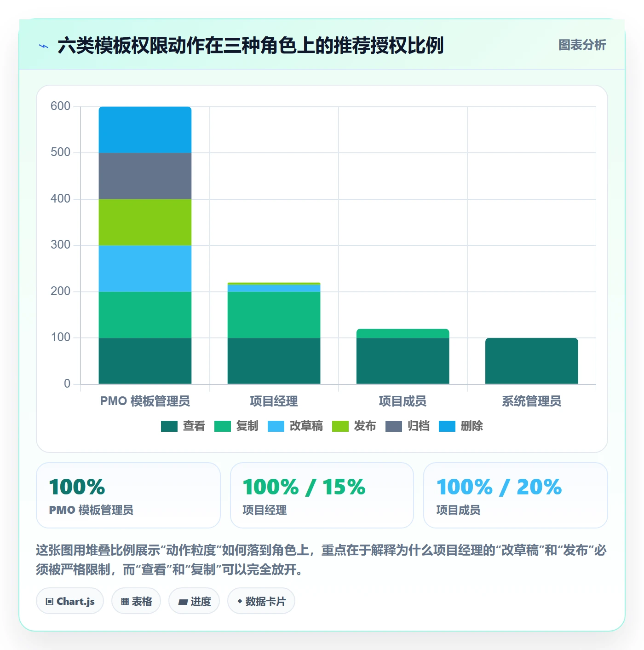This screenshot has width=644, height=650.
Task: Click the 图表分析 label in the header
Action: [582, 45]
